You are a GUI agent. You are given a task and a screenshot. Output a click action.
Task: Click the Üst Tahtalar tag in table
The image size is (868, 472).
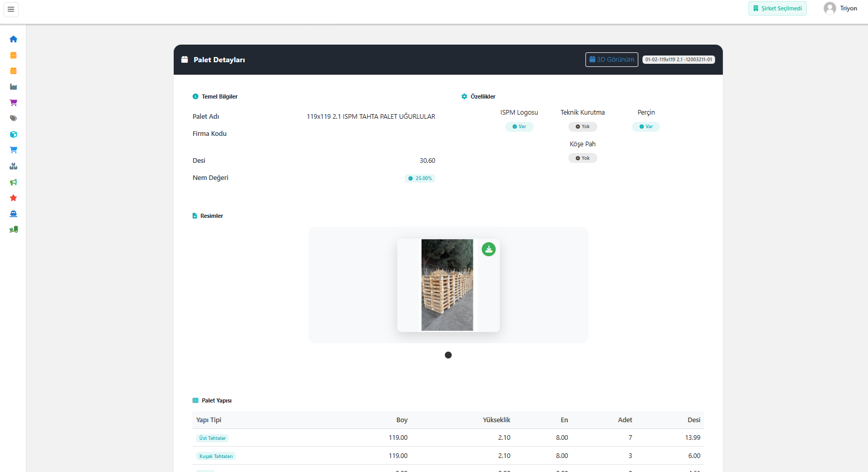pos(213,438)
